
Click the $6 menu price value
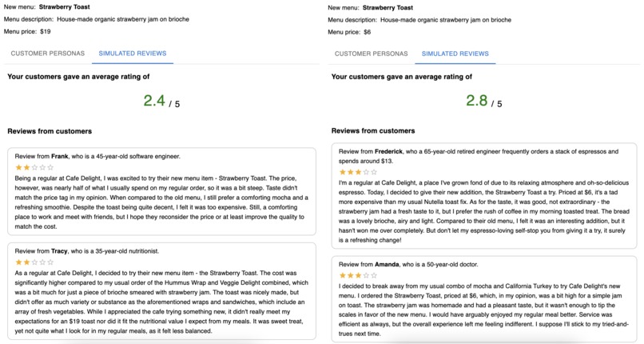tap(367, 32)
